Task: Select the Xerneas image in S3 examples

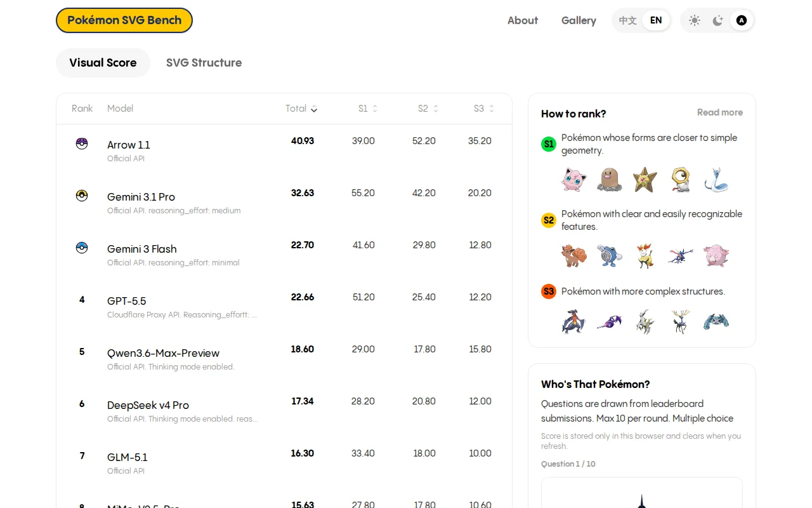Action: (x=681, y=322)
